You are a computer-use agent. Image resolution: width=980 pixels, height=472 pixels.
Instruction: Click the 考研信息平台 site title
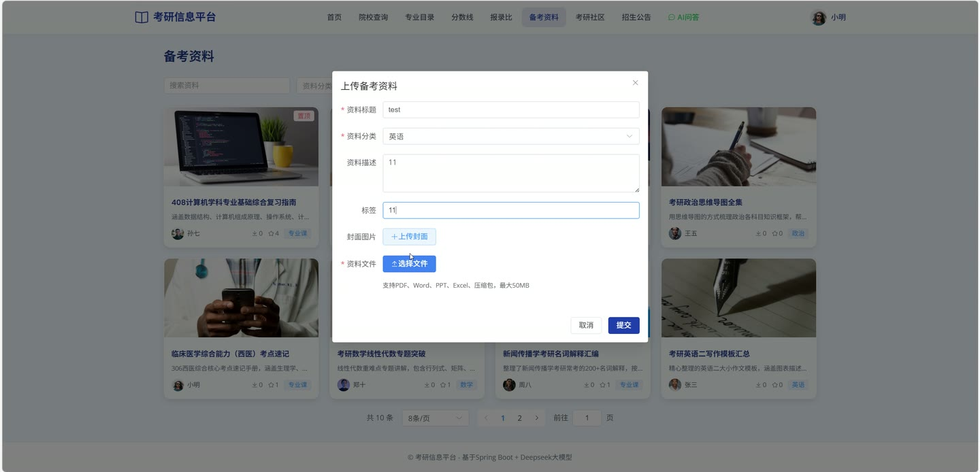[184, 18]
